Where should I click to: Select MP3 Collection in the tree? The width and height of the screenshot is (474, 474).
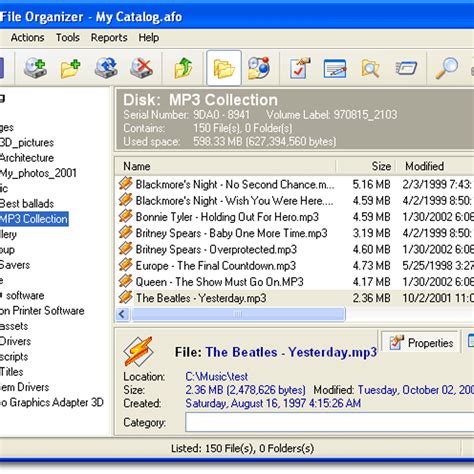(34, 219)
